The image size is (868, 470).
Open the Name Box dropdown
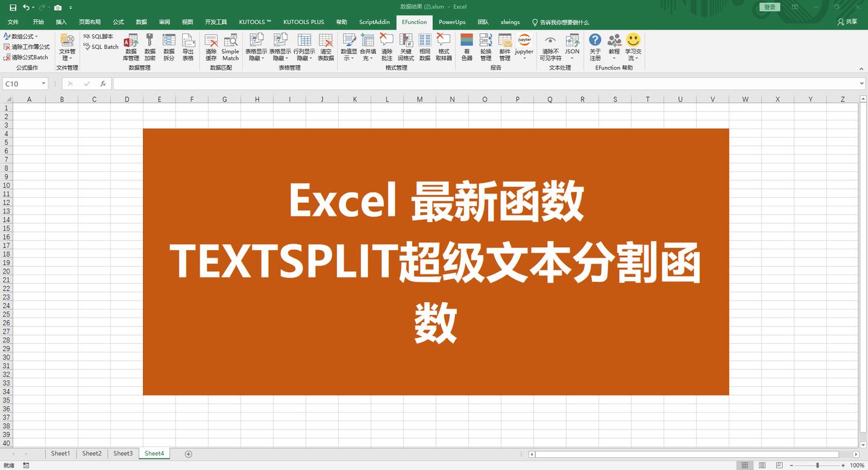pos(43,83)
